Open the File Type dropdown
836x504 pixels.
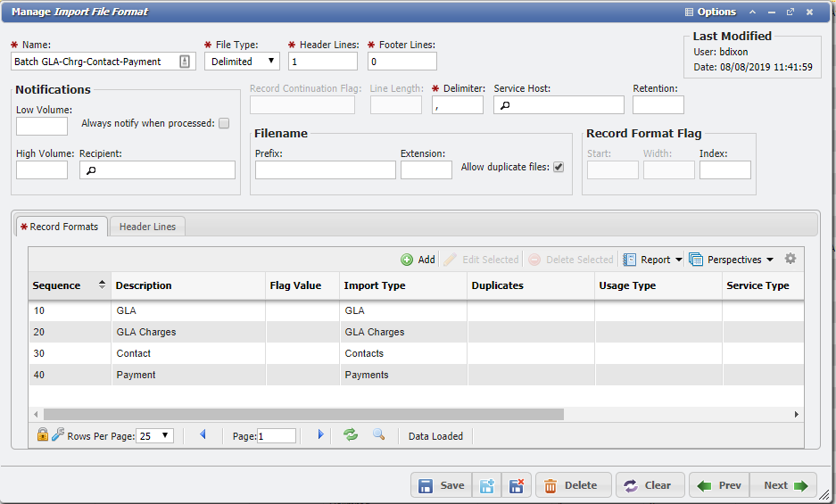point(242,62)
